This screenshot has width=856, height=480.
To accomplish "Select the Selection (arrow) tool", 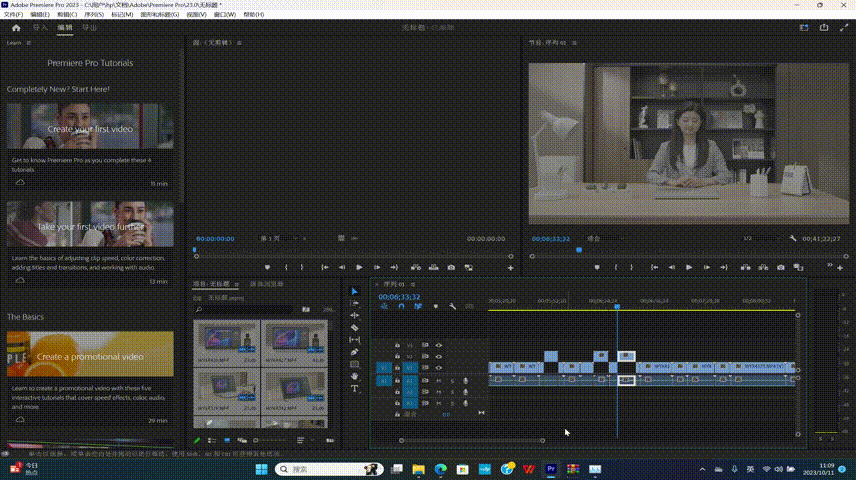I will tap(354, 292).
